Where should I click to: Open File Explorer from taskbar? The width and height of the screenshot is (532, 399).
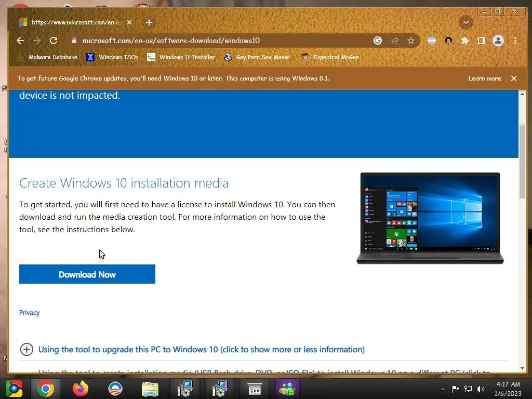150,389
